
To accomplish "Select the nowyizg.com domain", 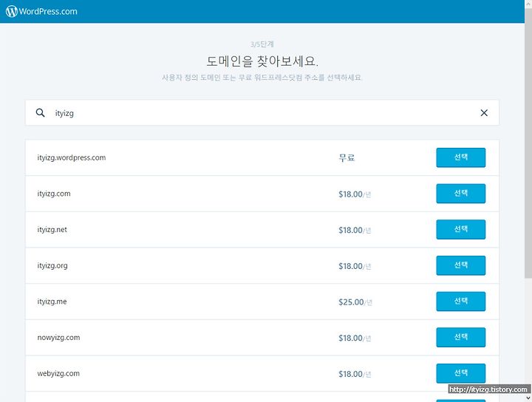I will 461,337.
